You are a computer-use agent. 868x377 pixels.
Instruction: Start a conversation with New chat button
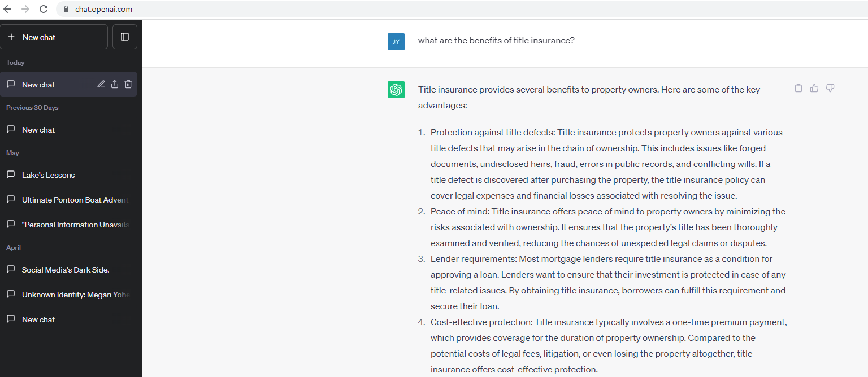(54, 37)
